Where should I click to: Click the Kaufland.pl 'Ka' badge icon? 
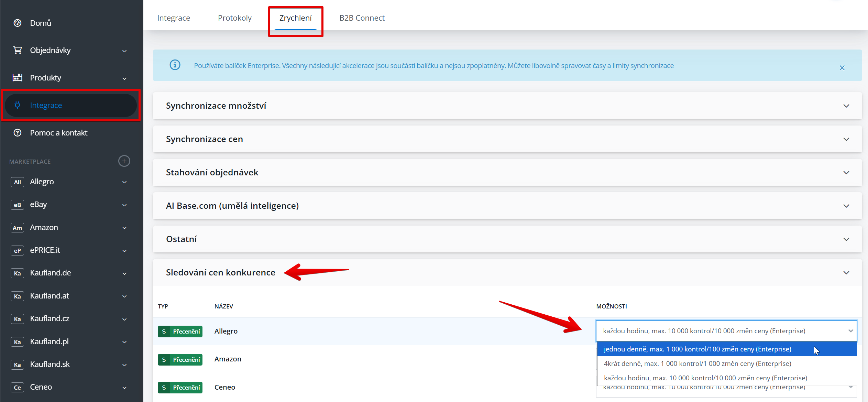point(18,342)
